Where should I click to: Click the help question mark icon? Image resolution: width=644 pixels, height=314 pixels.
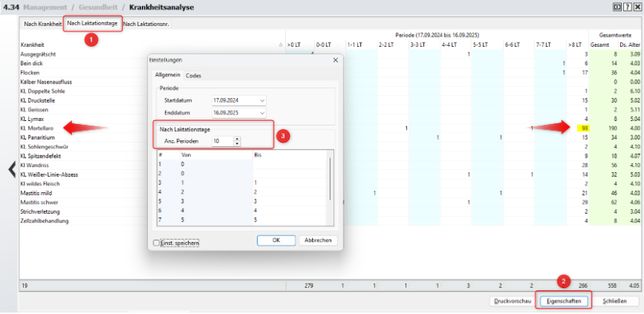(x=626, y=7)
